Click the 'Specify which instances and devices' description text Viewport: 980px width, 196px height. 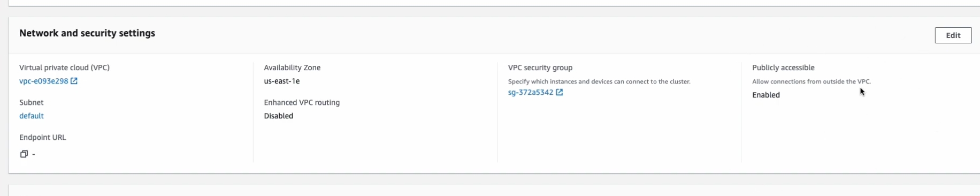point(599,82)
